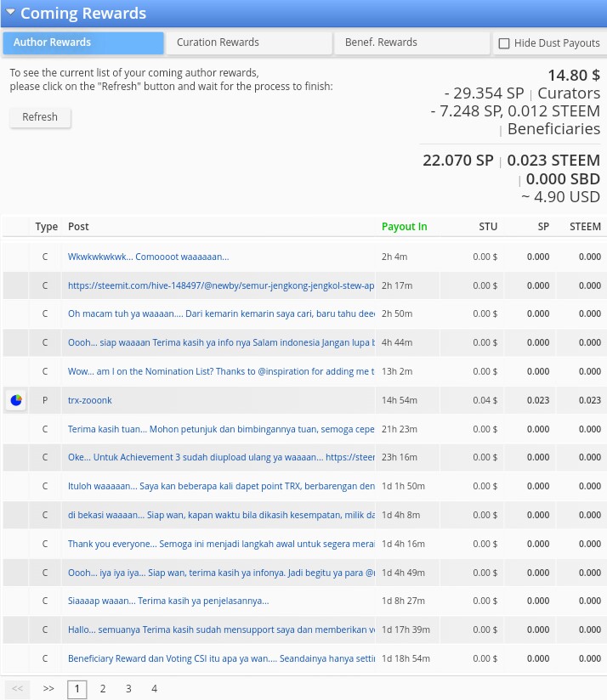Click the ~ 4.90 USD estimate
Viewport: 607px width, 700px height.
(x=560, y=197)
